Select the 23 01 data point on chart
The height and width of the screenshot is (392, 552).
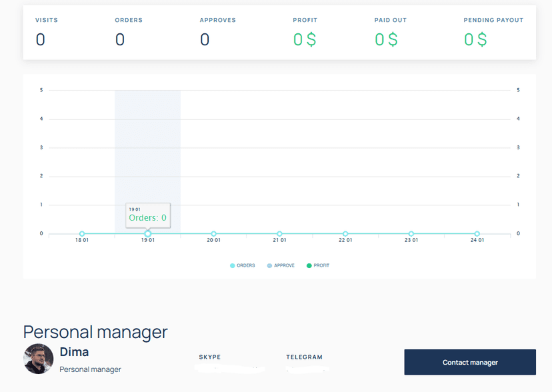click(411, 233)
